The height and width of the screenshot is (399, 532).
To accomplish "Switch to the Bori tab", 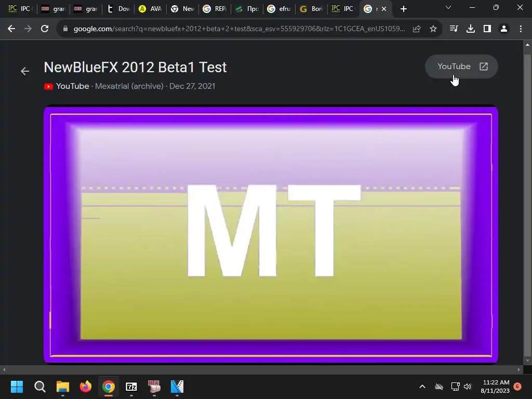I will pyautogui.click(x=312, y=9).
